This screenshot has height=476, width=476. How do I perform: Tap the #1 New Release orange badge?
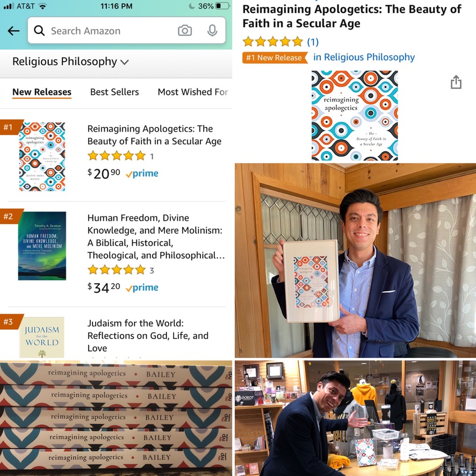(x=275, y=57)
